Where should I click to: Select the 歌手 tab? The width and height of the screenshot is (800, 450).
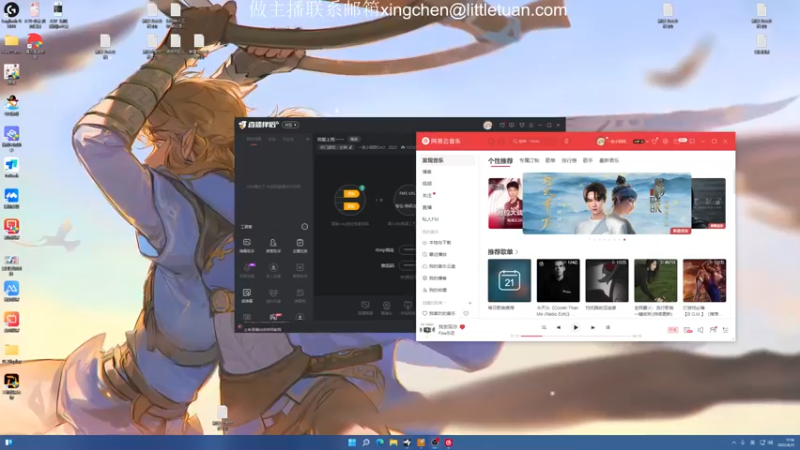(588, 161)
